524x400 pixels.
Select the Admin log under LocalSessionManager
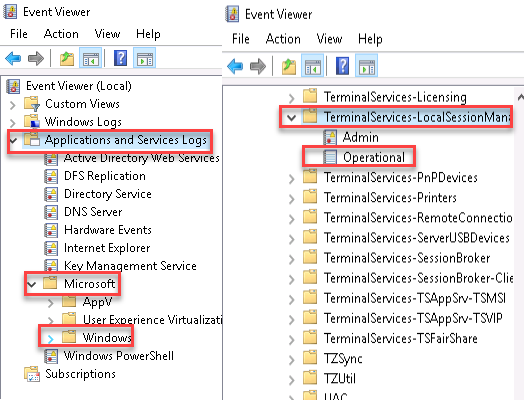tap(361, 137)
